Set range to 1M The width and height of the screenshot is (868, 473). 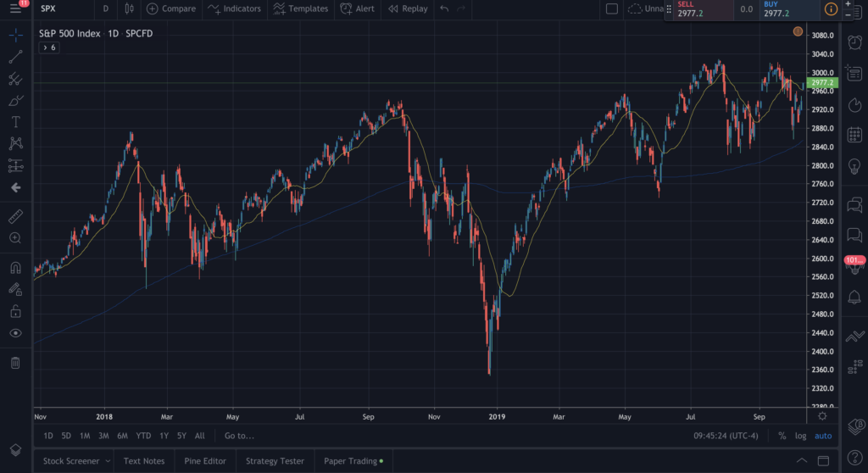point(85,436)
